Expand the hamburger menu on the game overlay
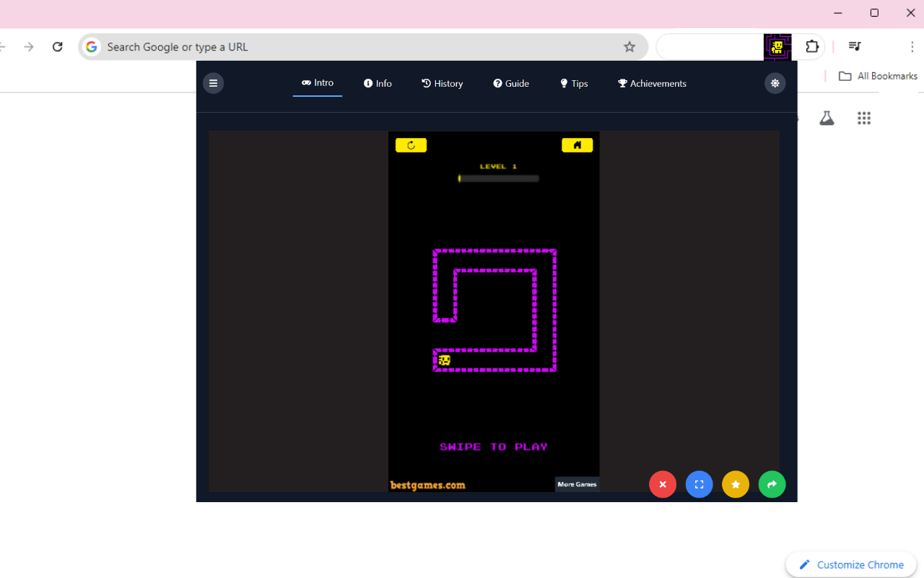Screen dimensions: 924x578 pyautogui.click(x=213, y=83)
